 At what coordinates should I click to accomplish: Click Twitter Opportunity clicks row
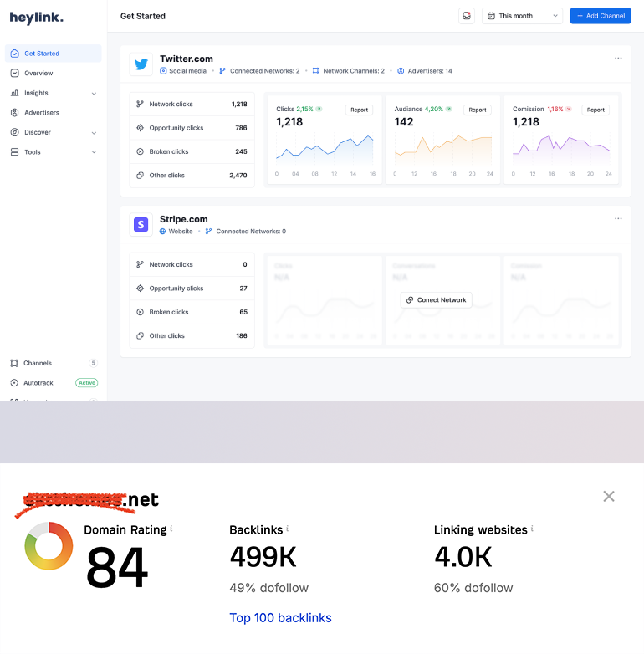[x=192, y=128]
